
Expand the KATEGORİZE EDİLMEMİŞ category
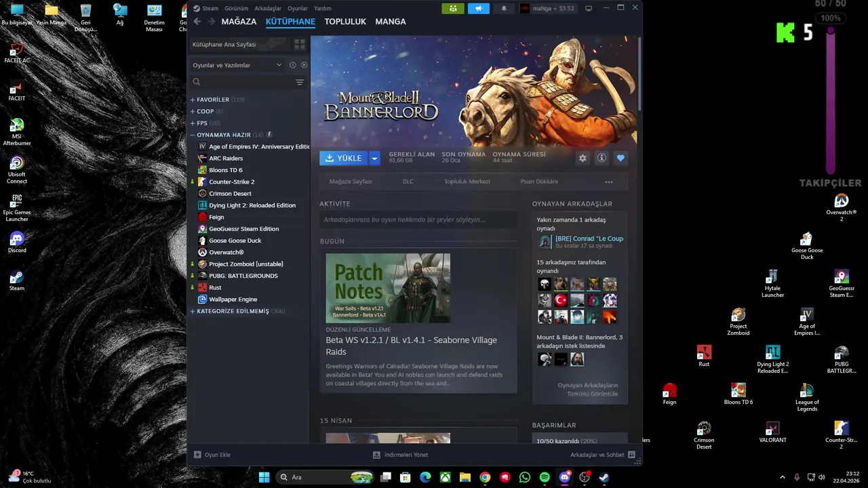(237, 311)
